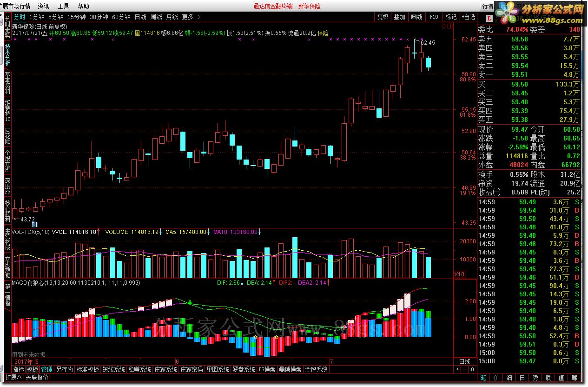Open the 筹 chip distribution tab
The height and width of the screenshot is (387, 588).
[x=575, y=378]
